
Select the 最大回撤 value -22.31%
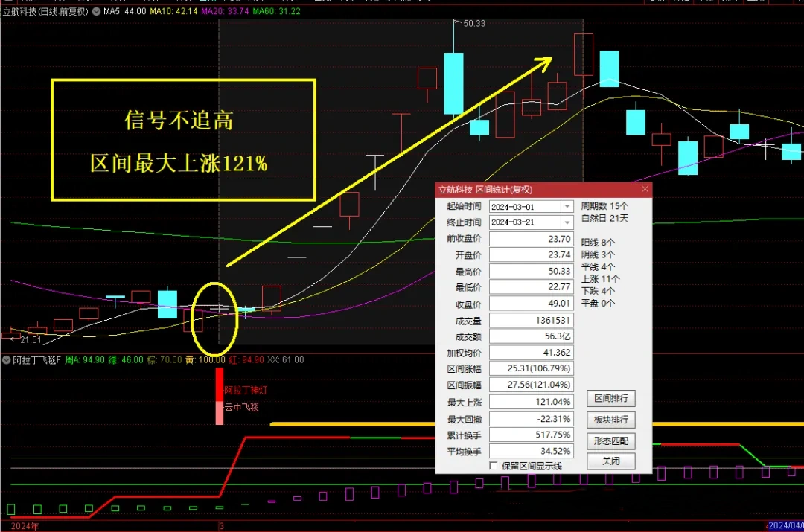coord(532,419)
